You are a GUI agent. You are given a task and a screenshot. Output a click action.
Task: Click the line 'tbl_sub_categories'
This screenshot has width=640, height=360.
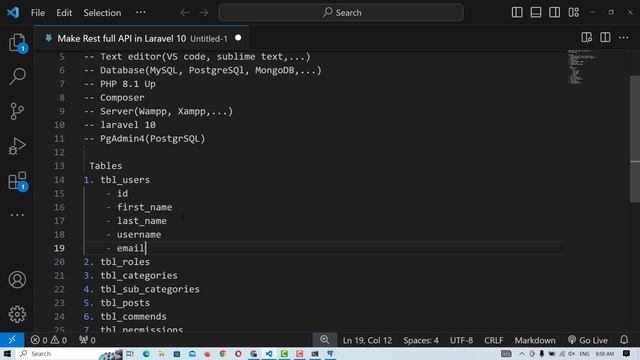(150, 289)
